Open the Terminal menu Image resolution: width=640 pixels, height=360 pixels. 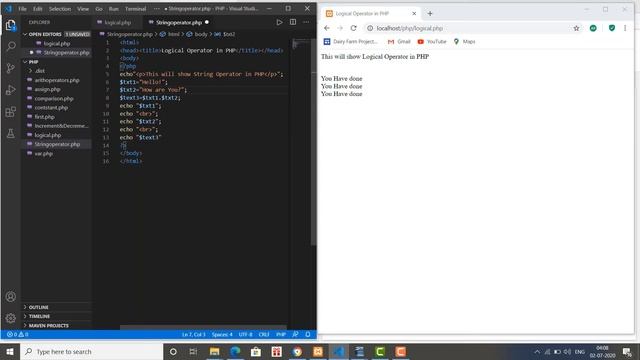pyautogui.click(x=136, y=9)
